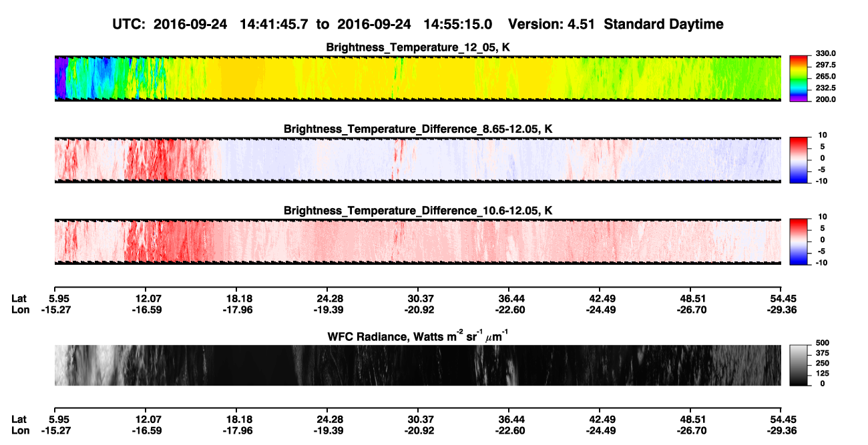Click latitude '48.51' on axis below WFC panel
The width and height of the screenshot is (868, 445).
[692, 419]
